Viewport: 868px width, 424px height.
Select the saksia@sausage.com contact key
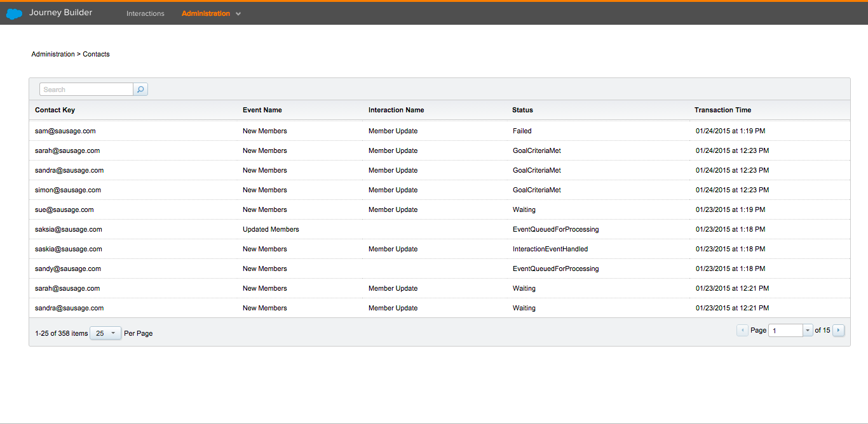(68, 229)
